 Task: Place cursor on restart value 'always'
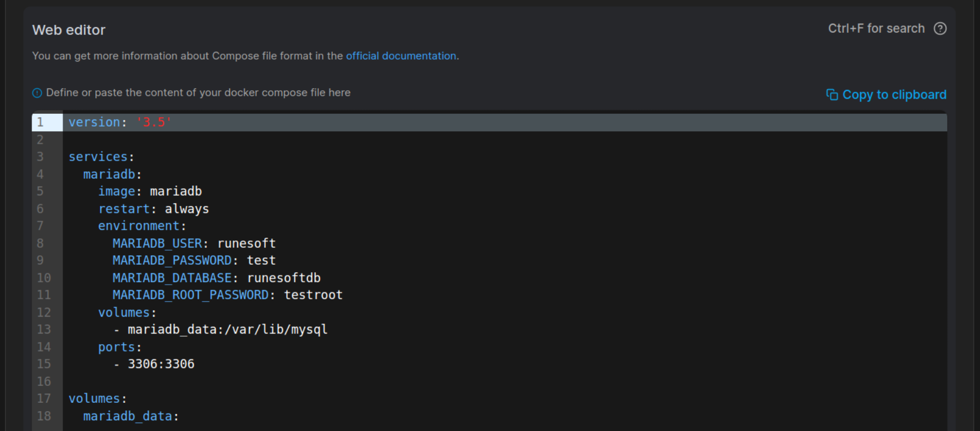[x=186, y=209]
